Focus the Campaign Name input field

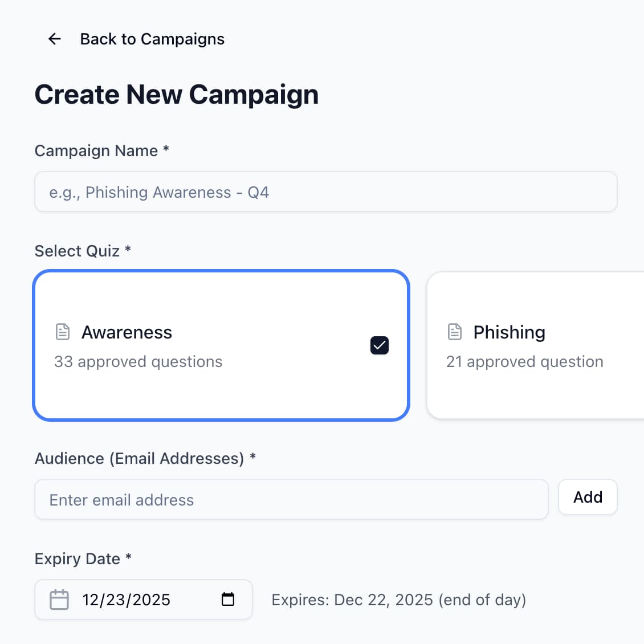click(325, 191)
